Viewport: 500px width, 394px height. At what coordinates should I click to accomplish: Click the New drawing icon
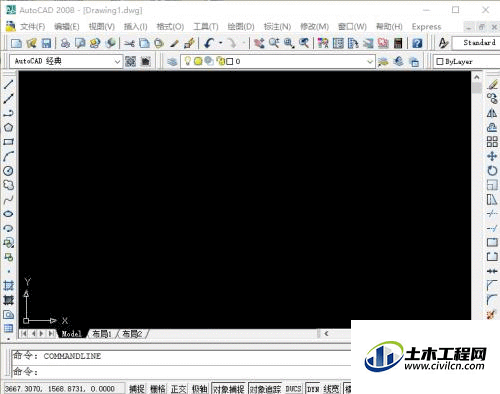click(16, 43)
